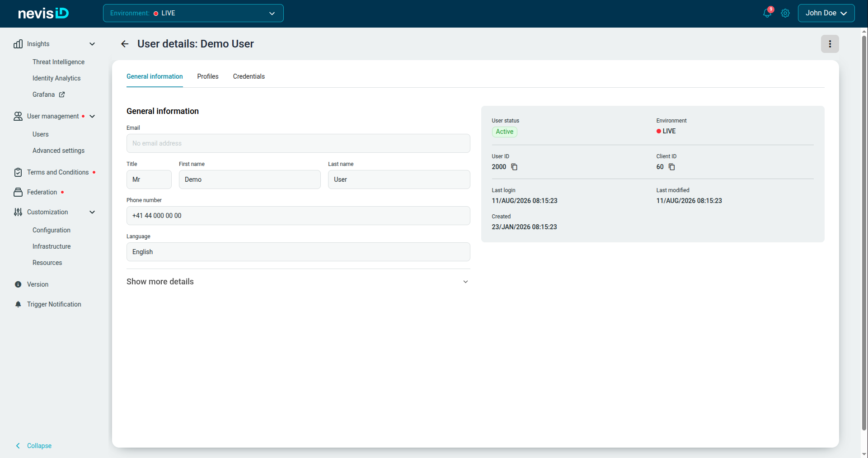Image resolution: width=868 pixels, height=458 pixels.
Task: Open Users page
Action: click(41, 134)
